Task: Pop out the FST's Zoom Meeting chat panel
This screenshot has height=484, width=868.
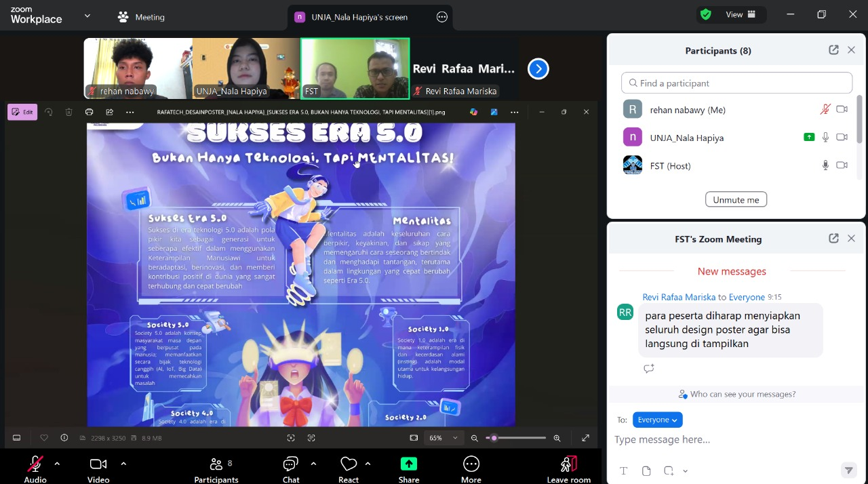Action: point(833,239)
